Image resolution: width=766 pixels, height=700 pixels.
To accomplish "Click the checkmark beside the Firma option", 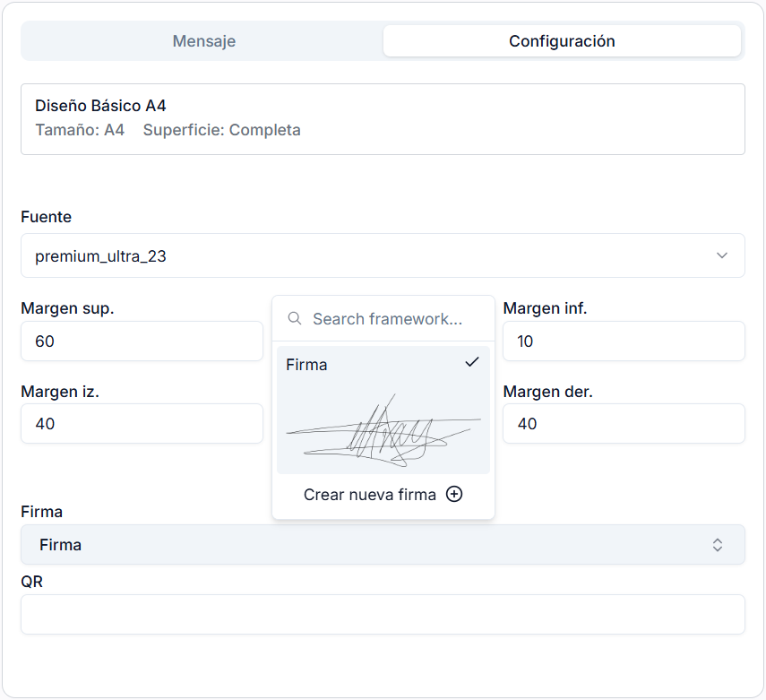I will click(x=471, y=362).
